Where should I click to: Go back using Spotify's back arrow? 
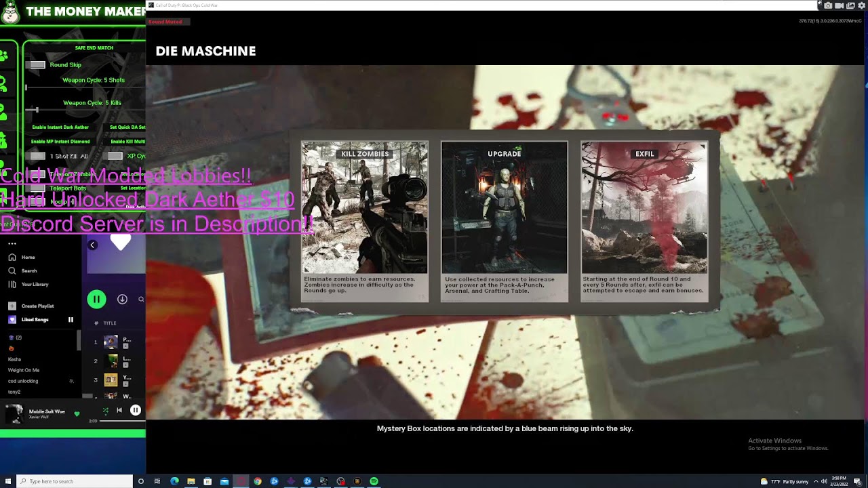pyautogui.click(x=93, y=245)
